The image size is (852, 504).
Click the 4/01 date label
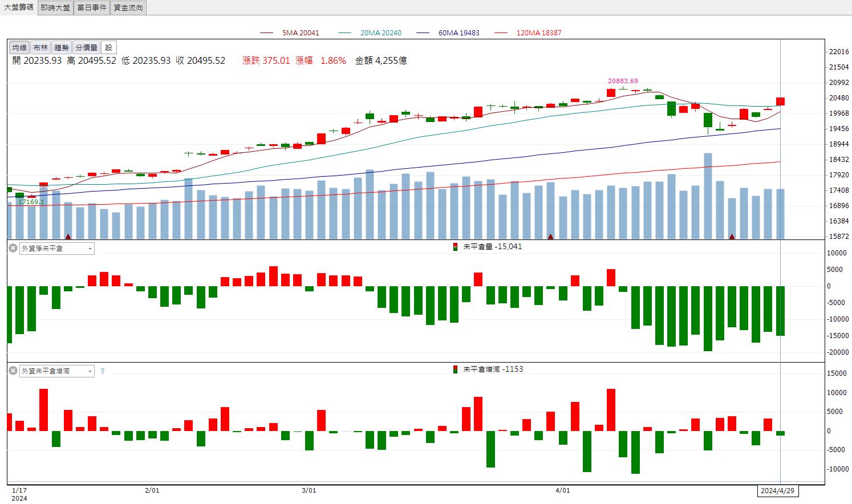click(562, 490)
